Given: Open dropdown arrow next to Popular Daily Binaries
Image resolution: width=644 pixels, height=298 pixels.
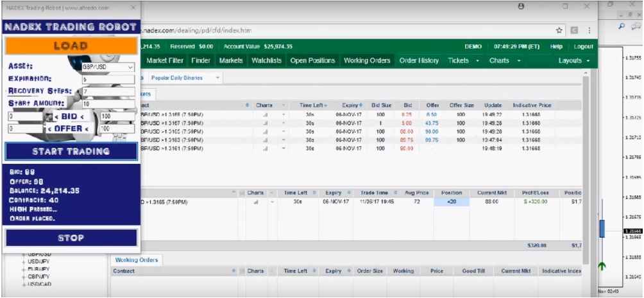Looking at the screenshot, I should pyautogui.click(x=217, y=78).
